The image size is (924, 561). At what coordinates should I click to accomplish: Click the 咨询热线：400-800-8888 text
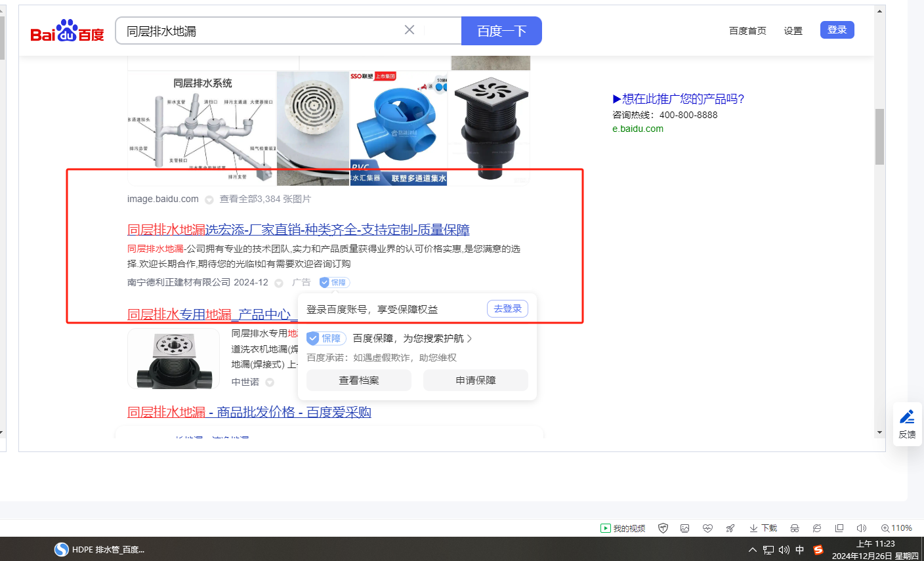pyautogui.click(x=665, y=115)
